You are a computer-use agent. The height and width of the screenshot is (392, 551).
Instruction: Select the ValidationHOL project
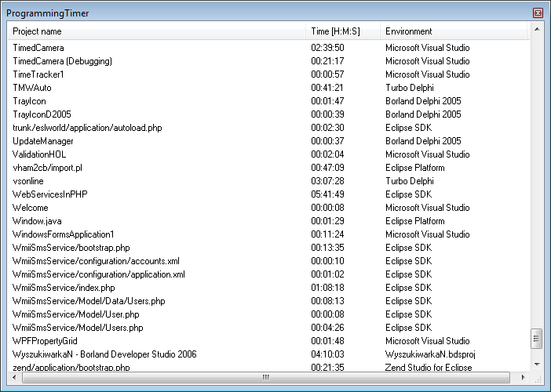coord(268,154)
